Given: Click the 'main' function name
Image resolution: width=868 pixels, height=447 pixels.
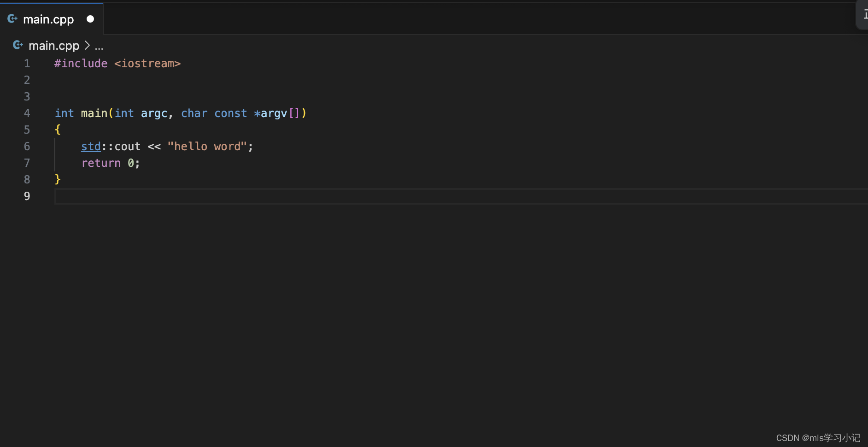Looking at the screenshot, I should pyautogui.click(x=94, y=113).
